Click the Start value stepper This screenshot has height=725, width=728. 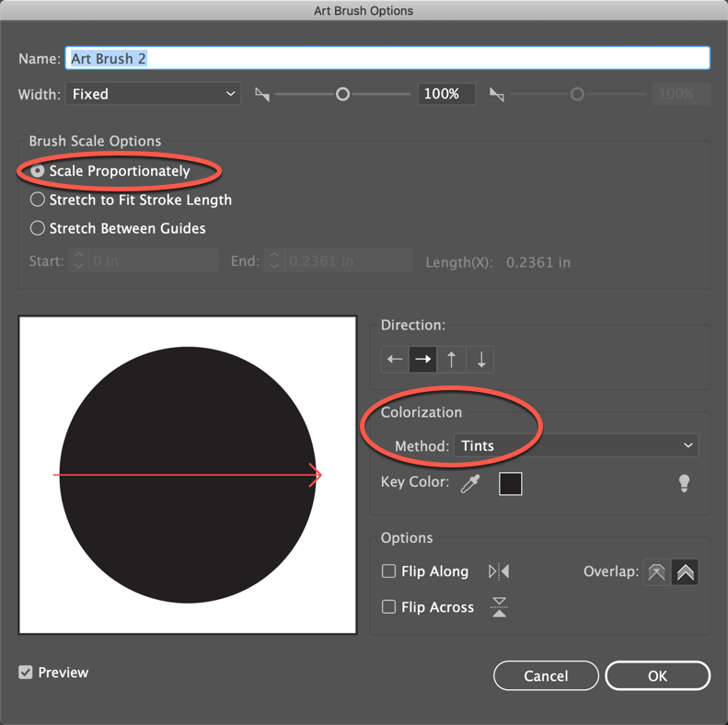tap(78, 260)
